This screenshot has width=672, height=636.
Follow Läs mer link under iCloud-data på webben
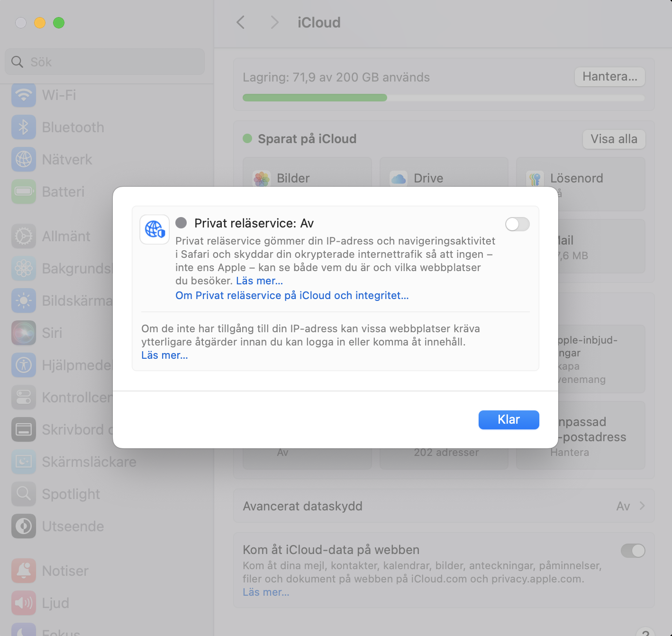click(x=266, y=592)
